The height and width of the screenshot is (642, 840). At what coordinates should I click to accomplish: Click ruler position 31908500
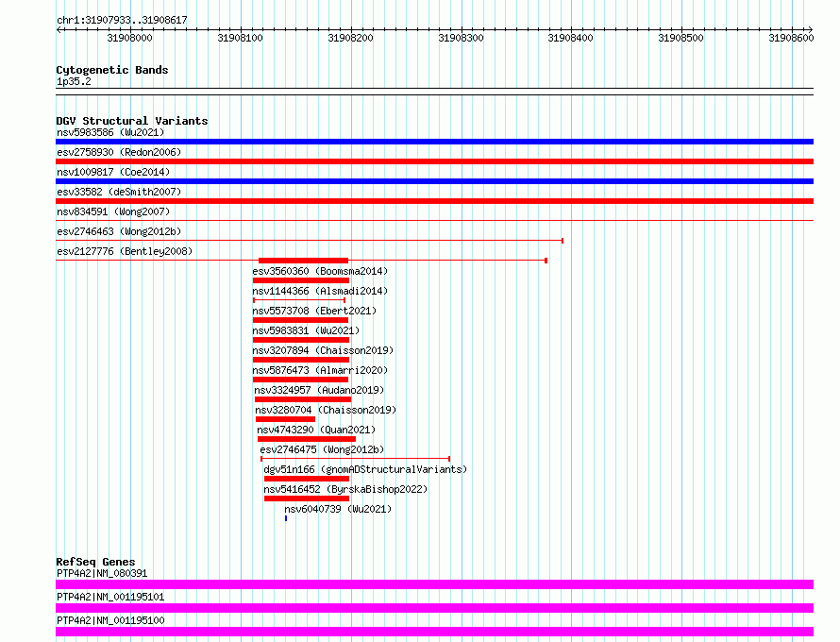(680, 38)
